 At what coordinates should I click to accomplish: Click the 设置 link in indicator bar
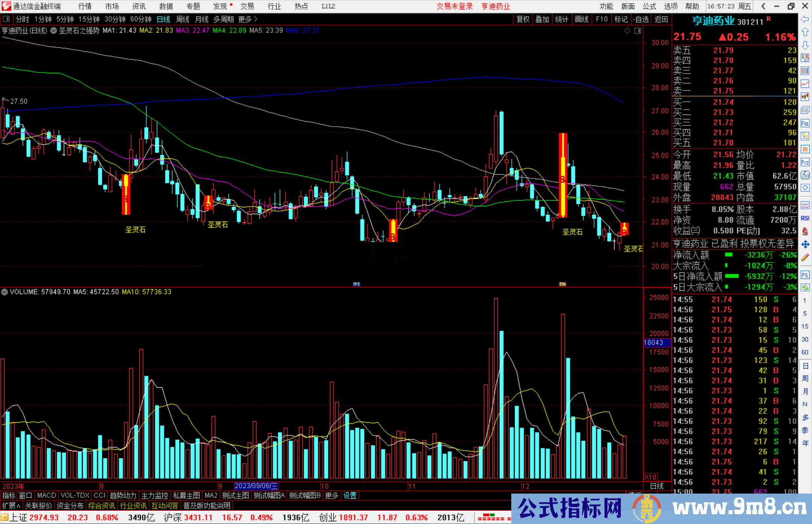[350, 495]
